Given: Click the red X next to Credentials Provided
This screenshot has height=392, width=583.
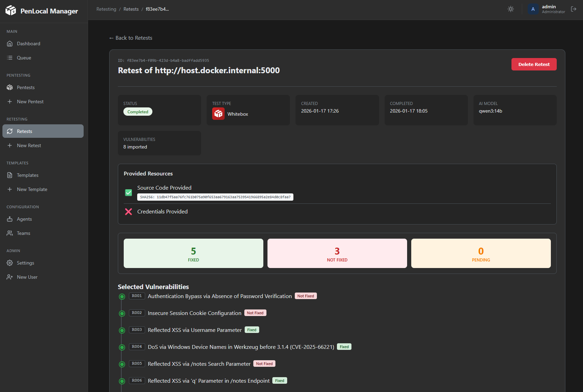Looking at the screenshot, I should coord(129,212).
